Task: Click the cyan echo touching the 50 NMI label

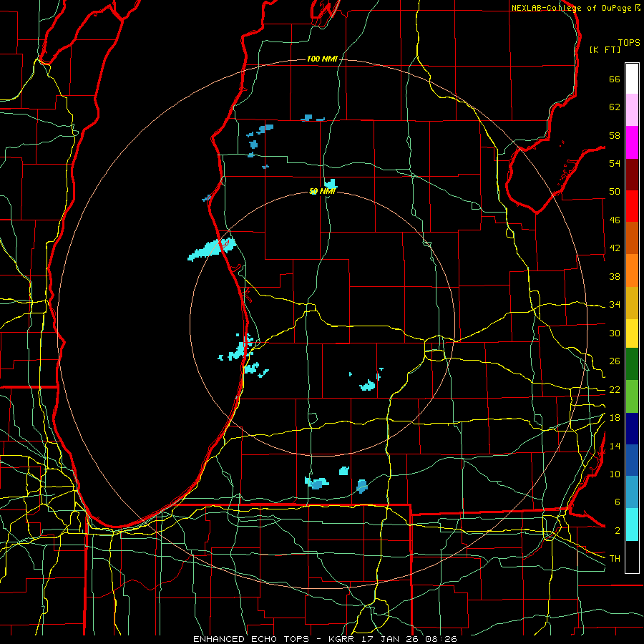Action: 331,184
